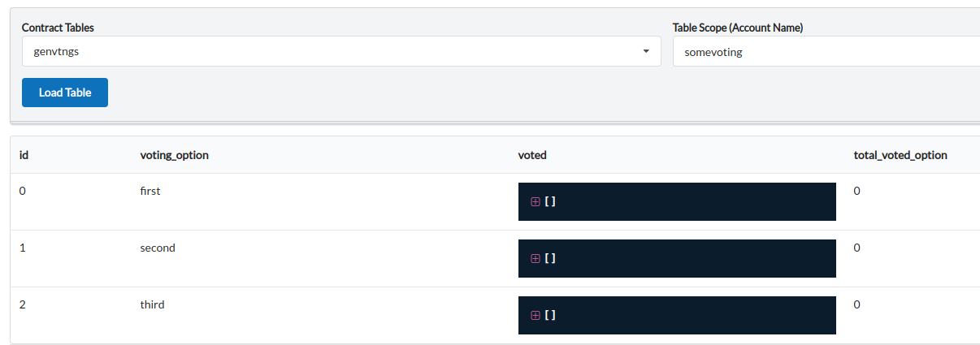Select the cell reading third

point(152,304)
